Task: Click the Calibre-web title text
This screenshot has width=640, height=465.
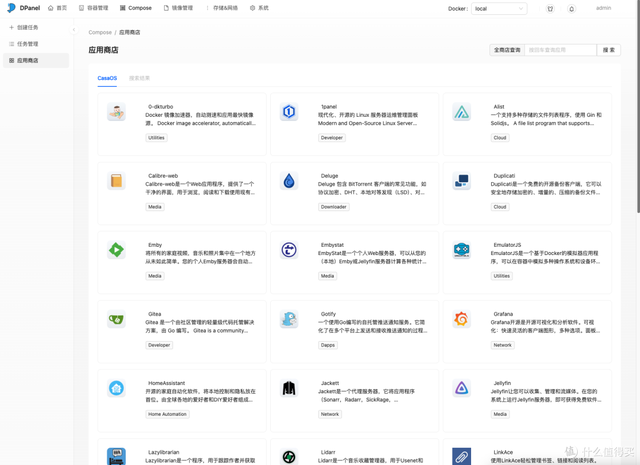Action: (x=163, y=176)
